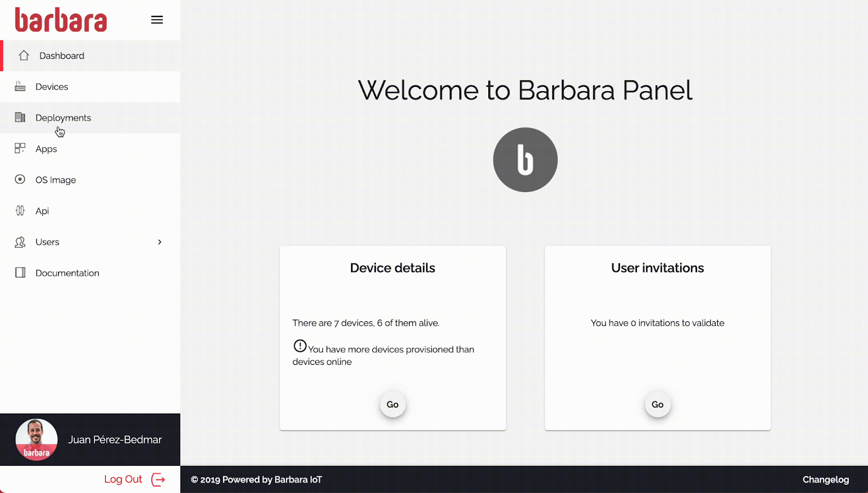Click 'You have 0 invitations to validate' text
The height and width of the screenshot is (493, 868).
pyautogui.click(x=658, y=323)
